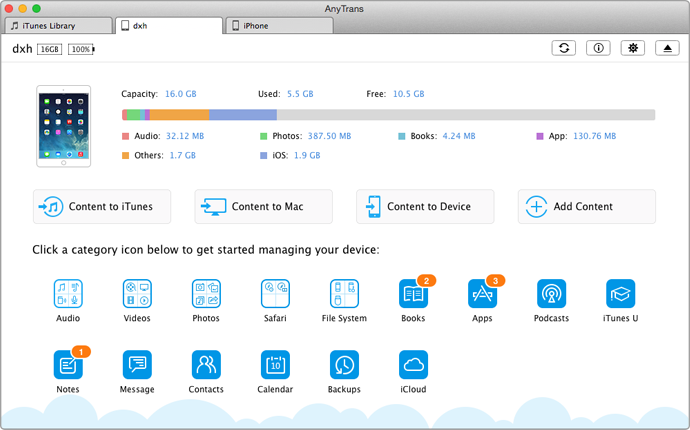This screenshot has height=430, width=690.
Task: Click the Content to Device button
Action: 425,206
